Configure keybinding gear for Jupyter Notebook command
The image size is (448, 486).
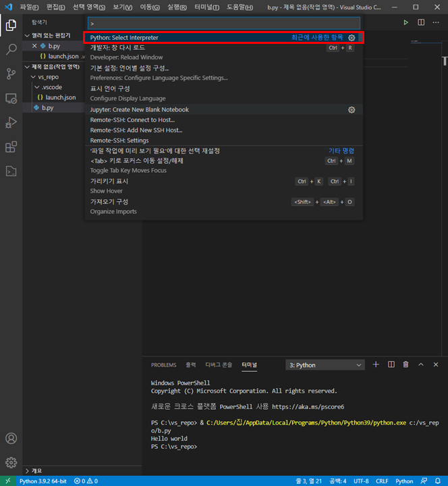coord(352,110)
